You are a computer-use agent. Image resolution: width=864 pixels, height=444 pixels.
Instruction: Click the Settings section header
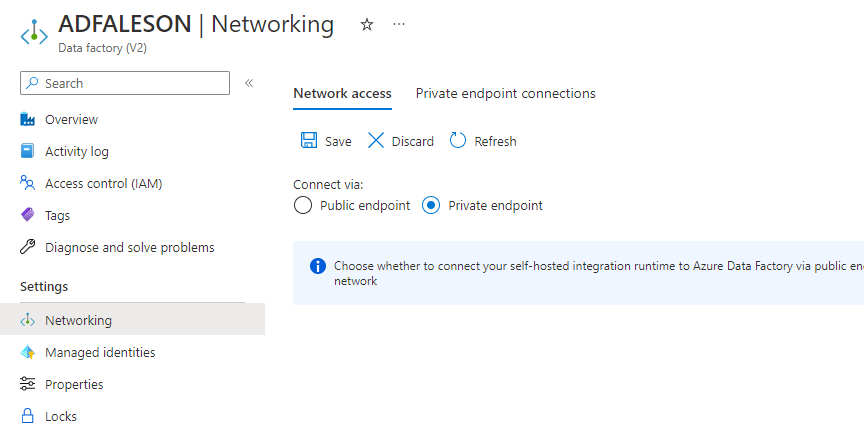point(44,286)
